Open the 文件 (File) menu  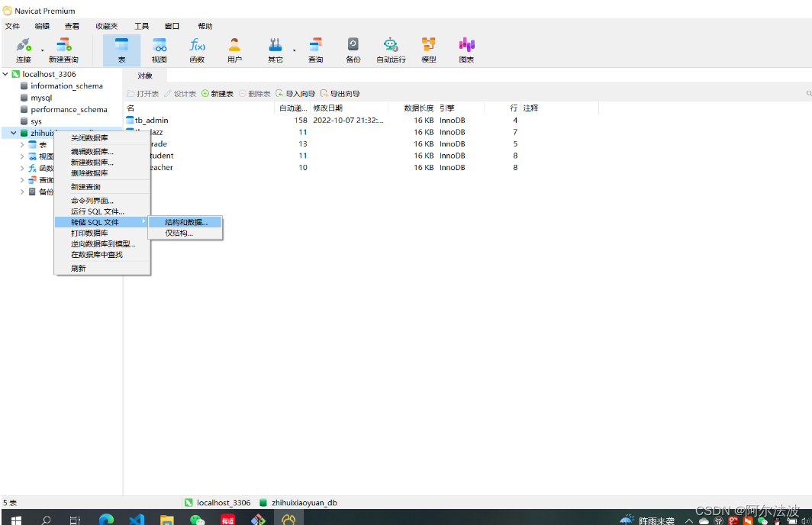(12, 26)
